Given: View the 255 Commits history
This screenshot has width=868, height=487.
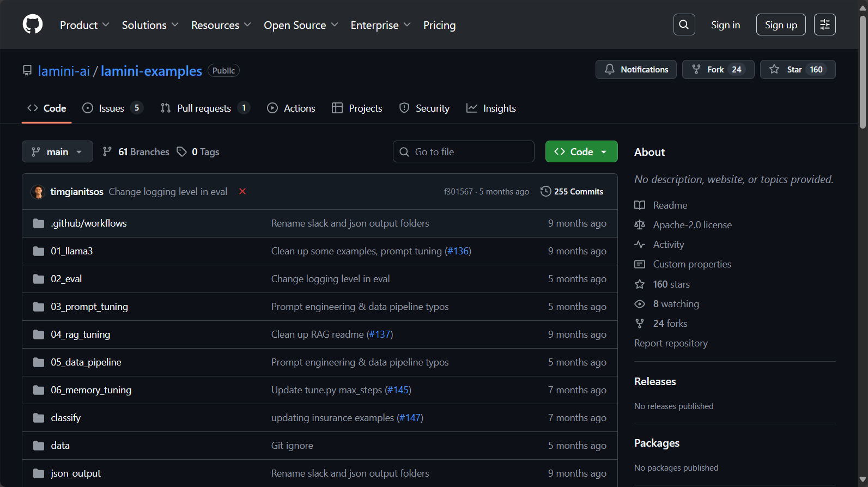Looking at the screenshot, I should click(x=572, y=191).
